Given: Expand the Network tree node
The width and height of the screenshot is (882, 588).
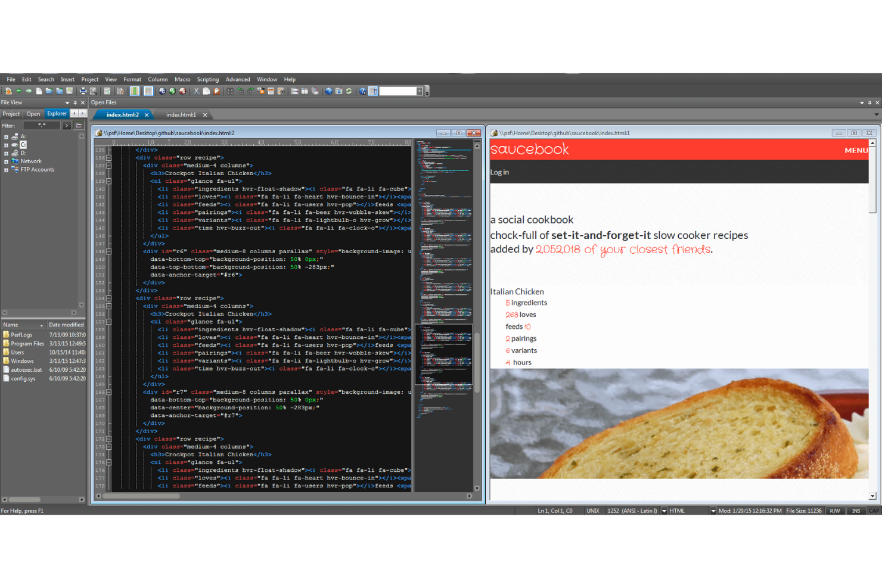Looking at the screenshot, I should (x=6, y=161).
